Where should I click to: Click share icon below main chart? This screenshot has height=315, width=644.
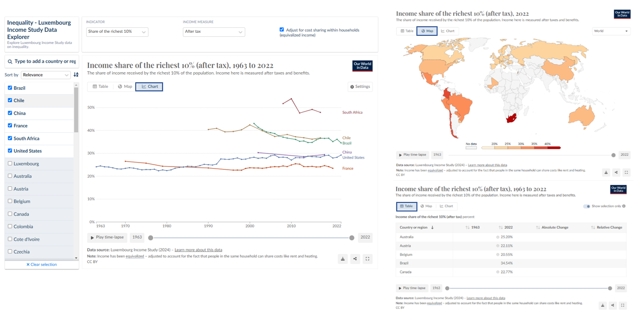355,259
